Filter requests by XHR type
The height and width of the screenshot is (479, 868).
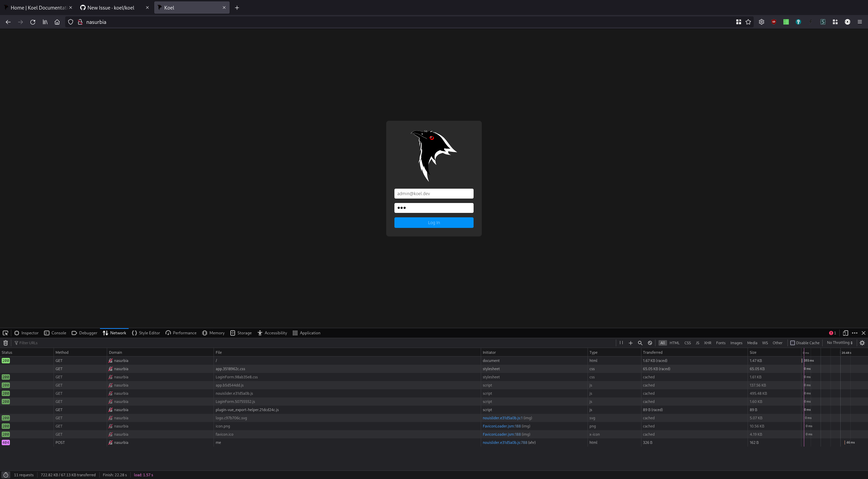[707, 343]
